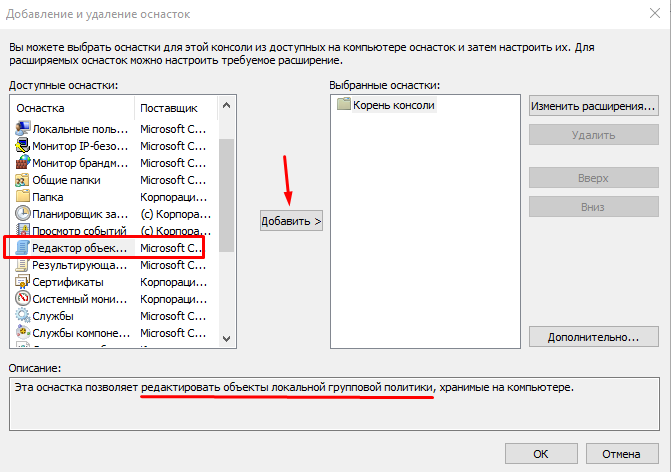
Task: Click the Планировщик заданий clock icon
Action: click(x=22, y=214)
